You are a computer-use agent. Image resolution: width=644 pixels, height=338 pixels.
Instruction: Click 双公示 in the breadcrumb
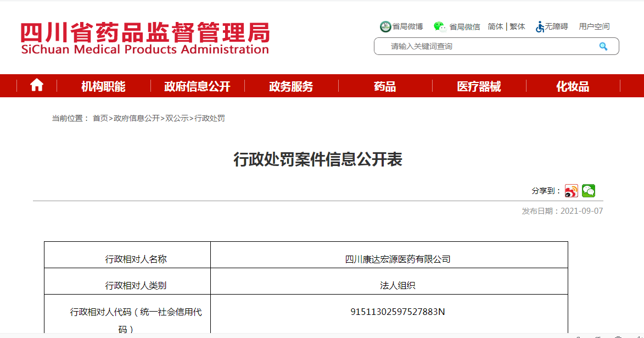click(177, 118)
